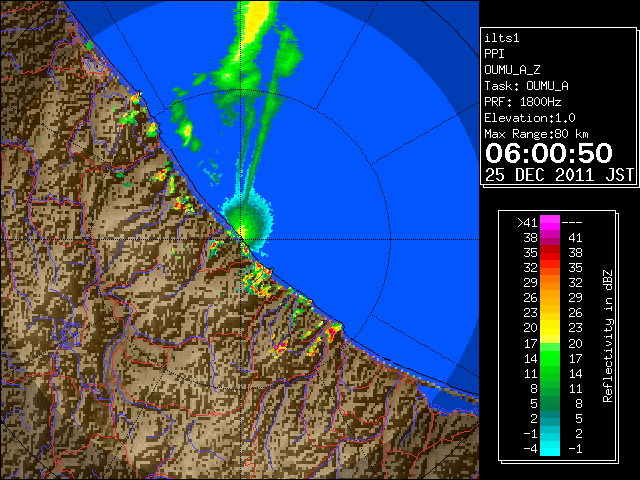Select the "Task: OUMU_A" line

click(526, 86)
